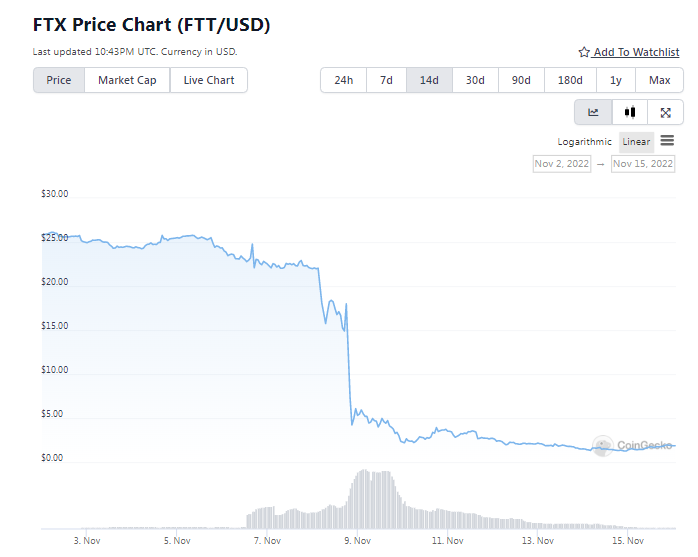Select the 14d time range
This screenshot has height=557, width=698.
[429, 80]
